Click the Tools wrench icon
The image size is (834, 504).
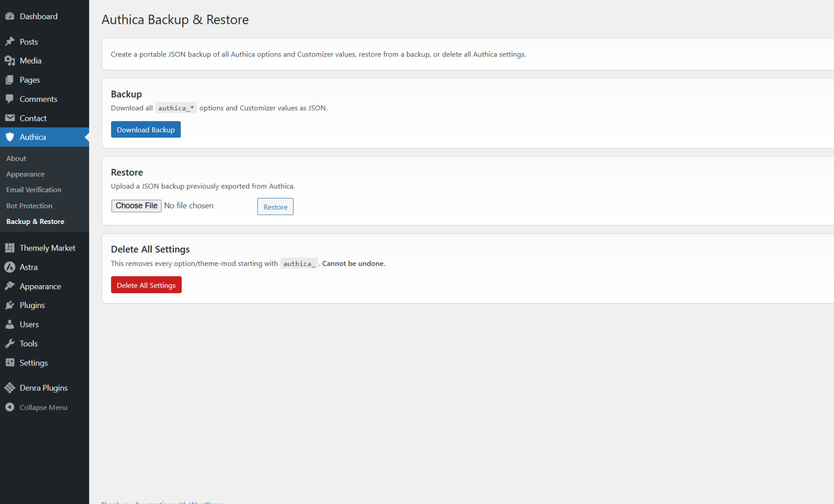point(10,343)
